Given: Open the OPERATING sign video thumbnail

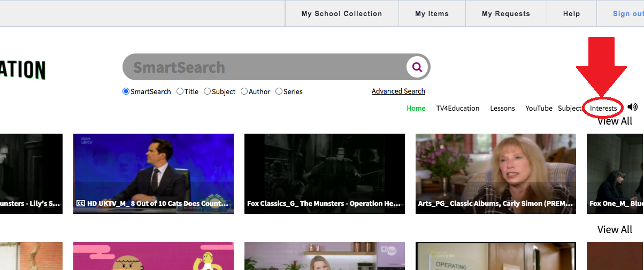Looking at the screenshot, I should point(496,256).
